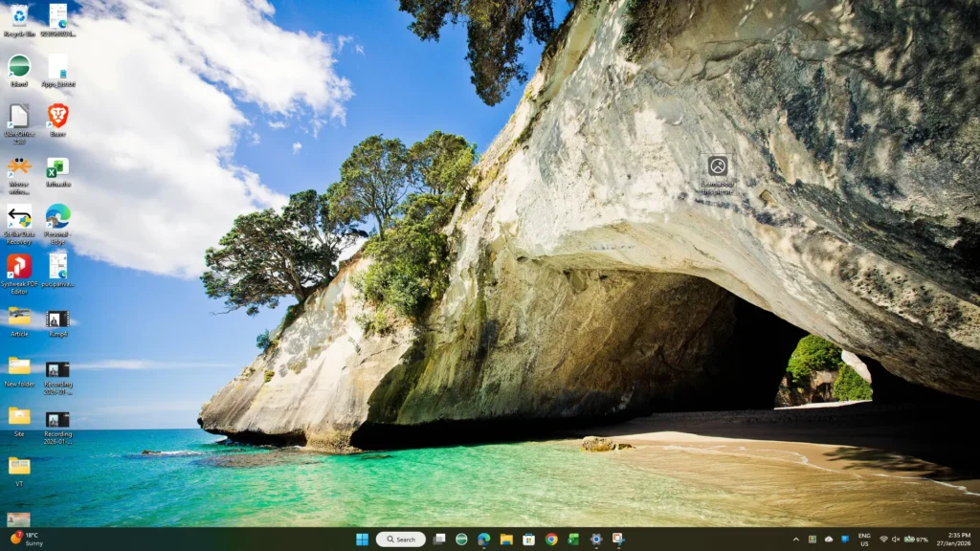Open Google Chrome from the taskbar

551,540
